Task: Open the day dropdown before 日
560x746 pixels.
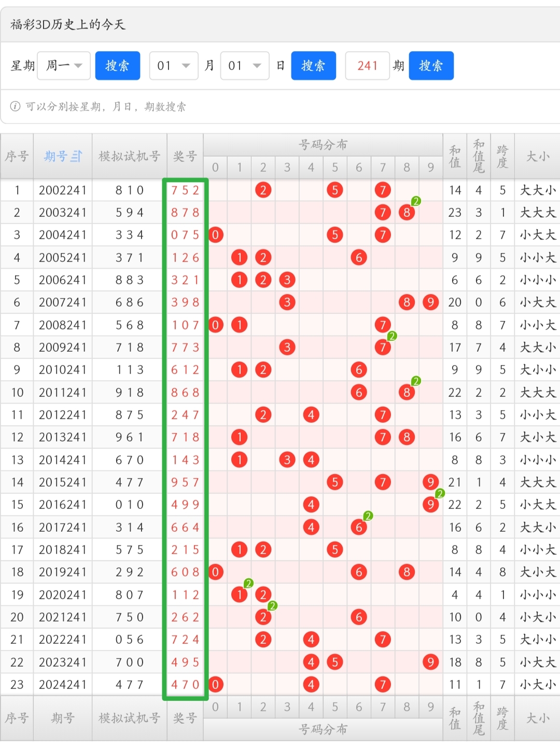Action: tap(245, 66)
